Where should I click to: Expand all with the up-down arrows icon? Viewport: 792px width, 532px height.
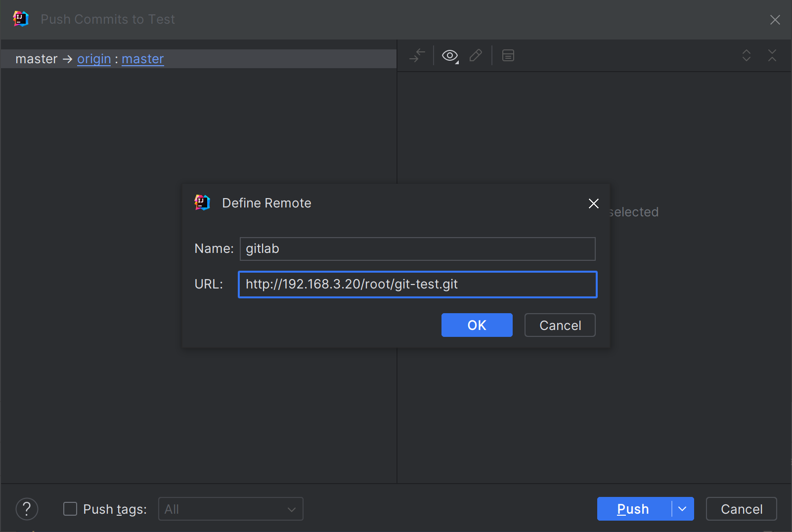coord(747,55)
